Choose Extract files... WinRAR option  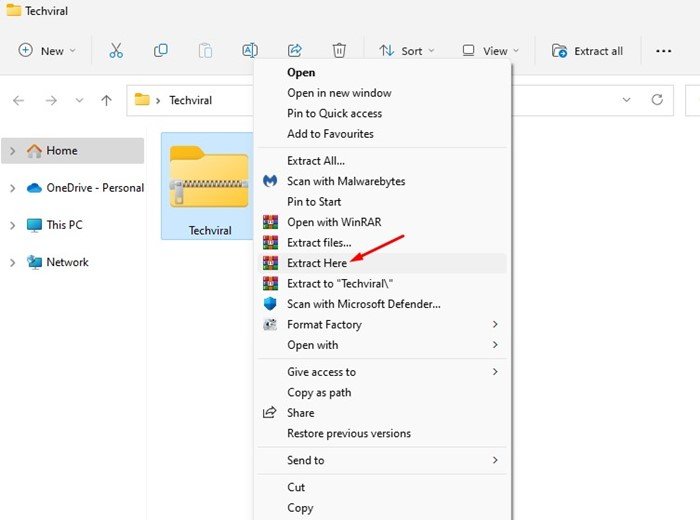[382, 243]
